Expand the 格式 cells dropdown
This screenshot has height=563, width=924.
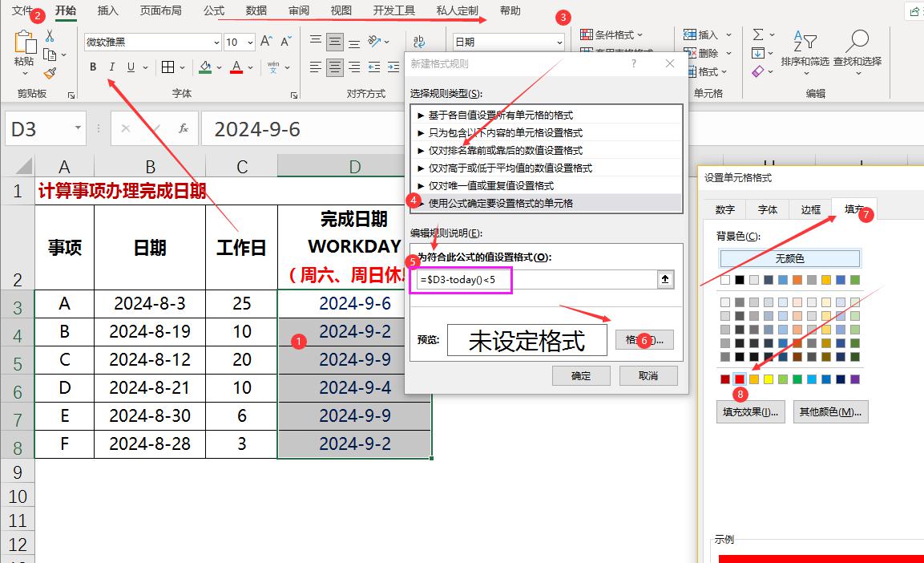[x=724, y=72]
